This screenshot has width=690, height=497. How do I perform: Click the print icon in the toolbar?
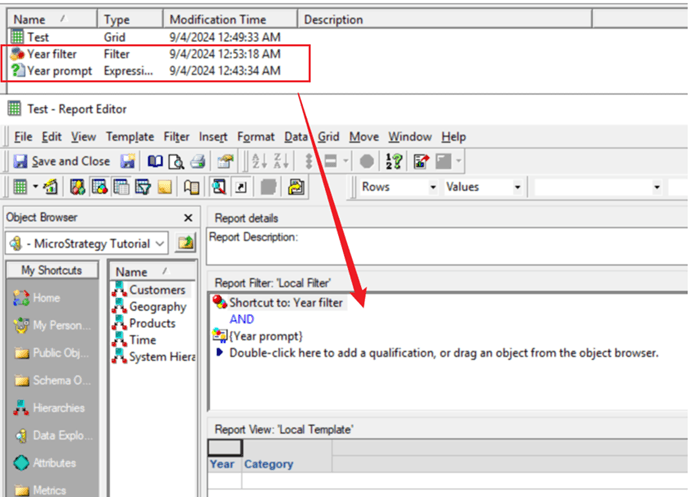(198, 161)
